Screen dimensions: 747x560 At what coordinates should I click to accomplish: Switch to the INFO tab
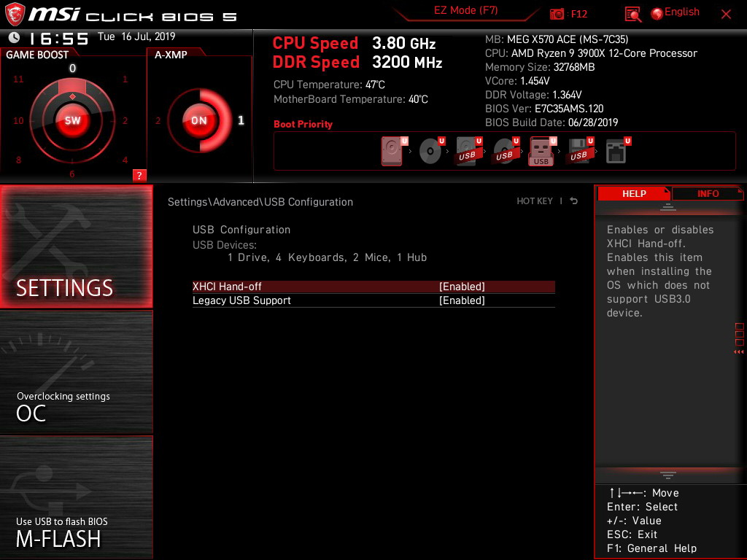pyautogui.click(x=708, y=193)
